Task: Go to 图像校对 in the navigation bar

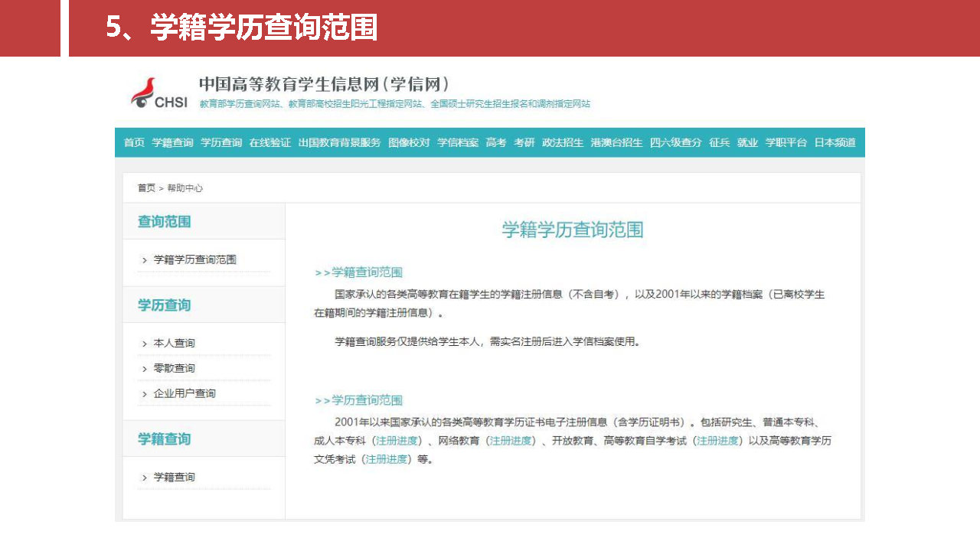Action: click(409, 142)
